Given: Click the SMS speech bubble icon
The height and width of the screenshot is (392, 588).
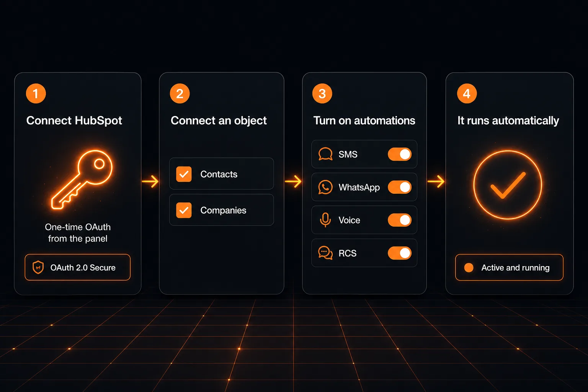Looking at the screenshot, I should 325,154.
